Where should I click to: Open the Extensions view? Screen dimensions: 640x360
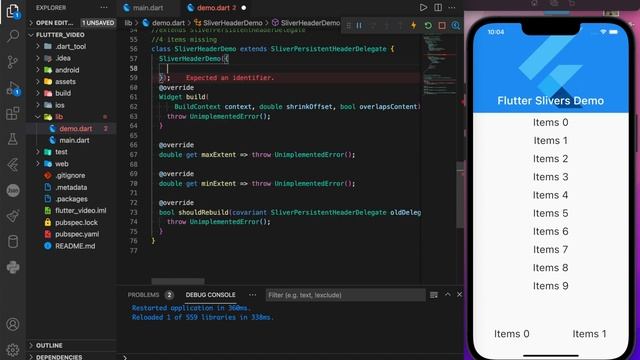(x=13, y=113)
